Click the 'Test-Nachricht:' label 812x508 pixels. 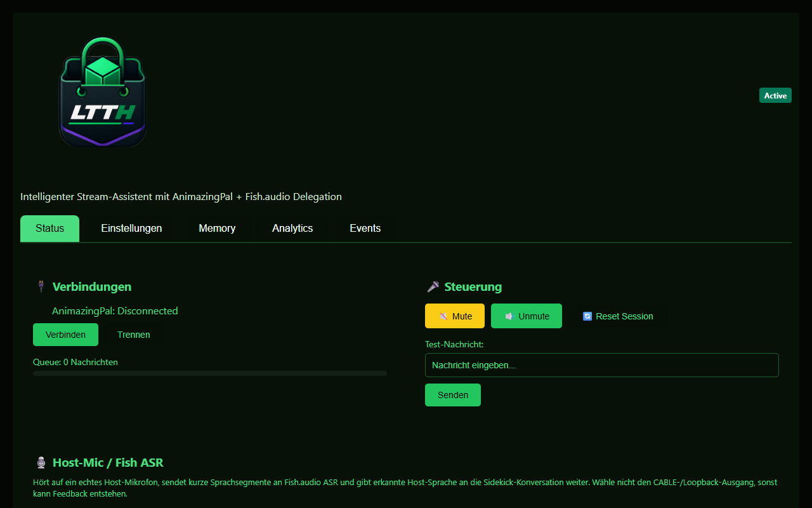[x=454, y=344]
